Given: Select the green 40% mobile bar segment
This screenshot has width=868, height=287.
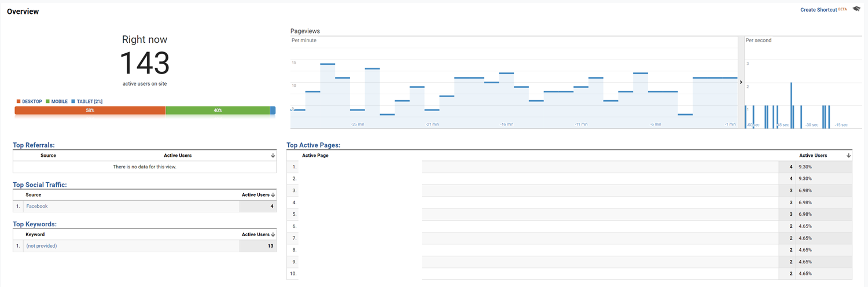Looking at the screenshot, I should pos(218,111).
